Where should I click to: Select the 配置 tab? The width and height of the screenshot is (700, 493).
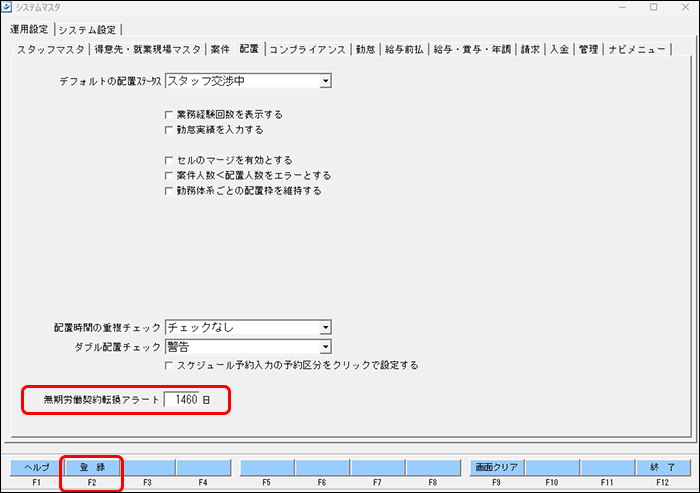249,48
